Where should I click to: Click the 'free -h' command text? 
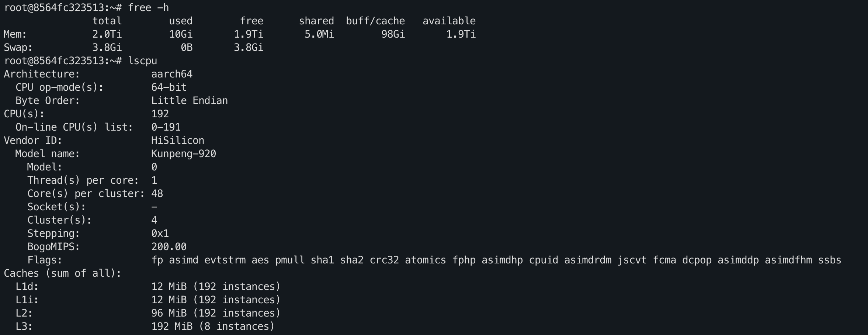tap(148, 8)
